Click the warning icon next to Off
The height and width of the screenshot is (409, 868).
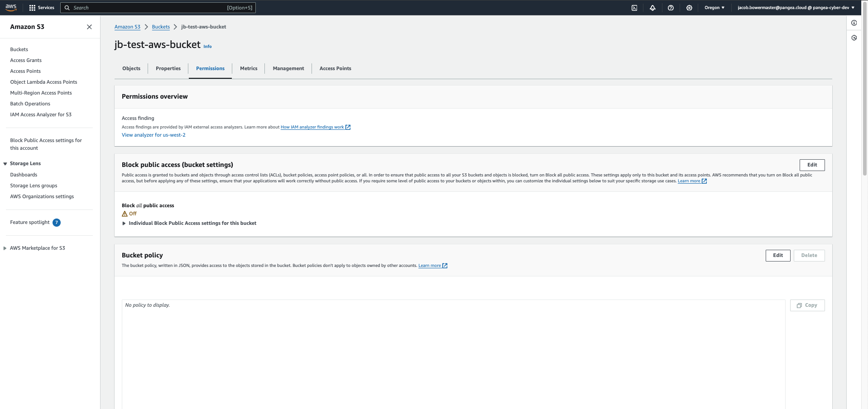[x=125, y=214]
